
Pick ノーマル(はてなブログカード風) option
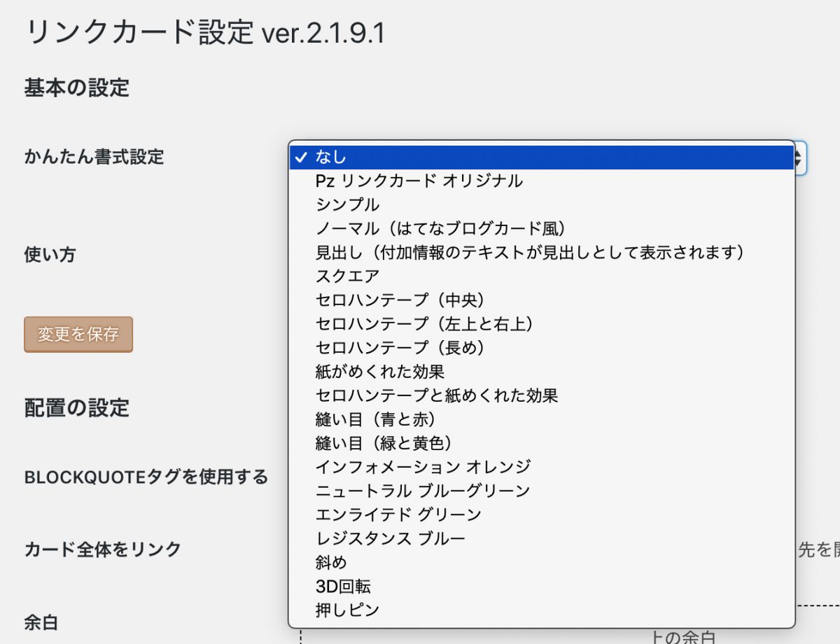tap(542, 228)
